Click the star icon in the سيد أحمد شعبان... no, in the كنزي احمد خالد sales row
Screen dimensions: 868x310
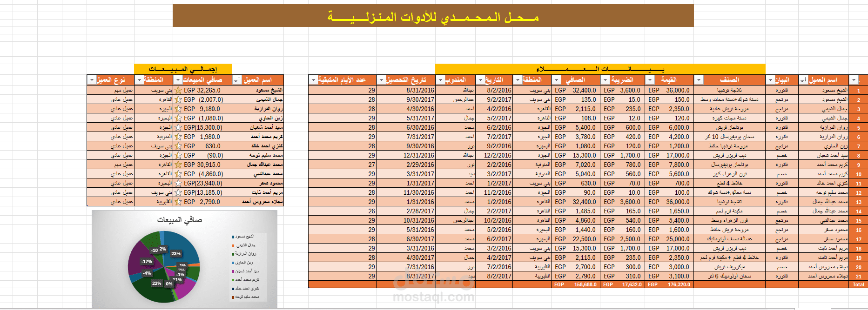[x=178, y=146]
